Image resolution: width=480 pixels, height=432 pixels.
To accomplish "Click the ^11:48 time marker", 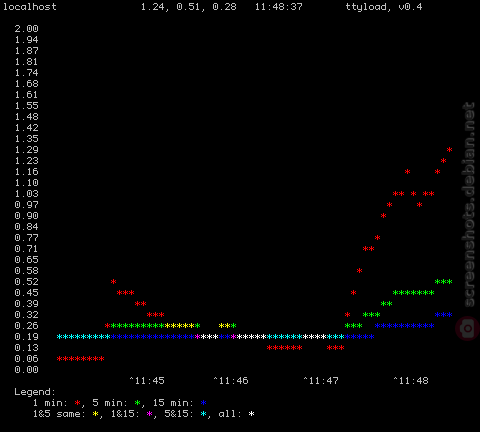I will pos(411,381).
